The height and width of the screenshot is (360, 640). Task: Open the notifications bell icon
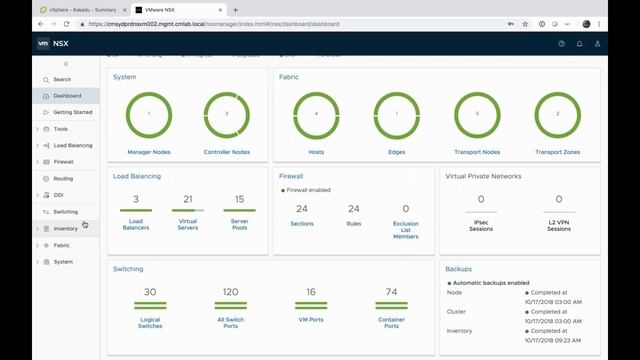[580, 44]
